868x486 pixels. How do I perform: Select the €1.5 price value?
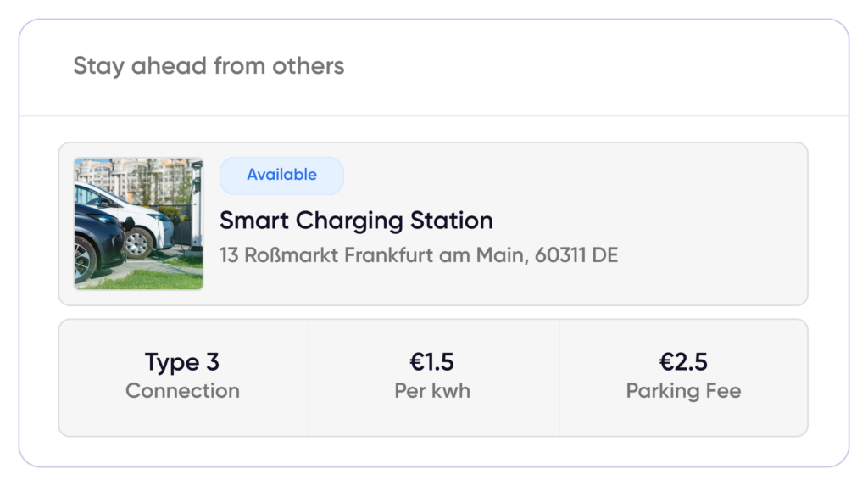[x=431, y=362]
